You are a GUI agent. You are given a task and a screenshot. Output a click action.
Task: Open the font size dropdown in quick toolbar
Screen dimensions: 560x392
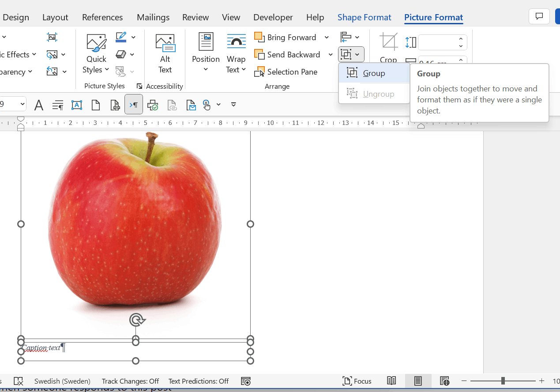22,105
